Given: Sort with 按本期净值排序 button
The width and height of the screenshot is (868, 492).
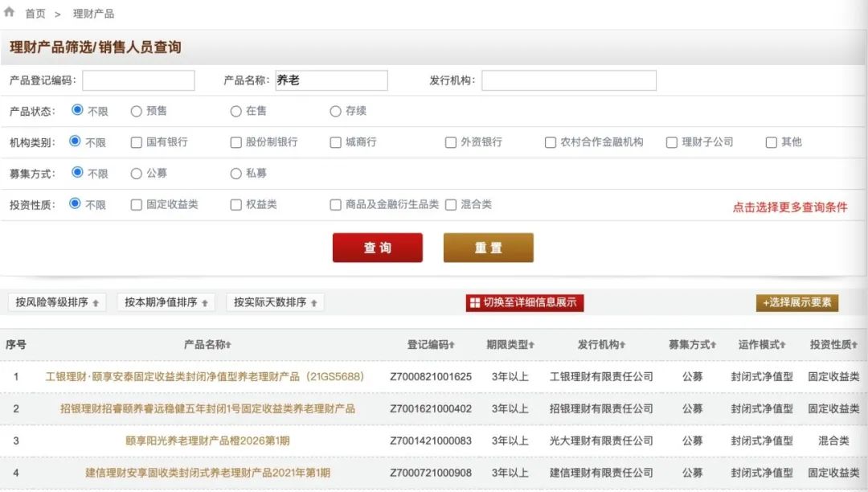Looking at the screenshot, I should pyautogui.click(x=166, y=302).
